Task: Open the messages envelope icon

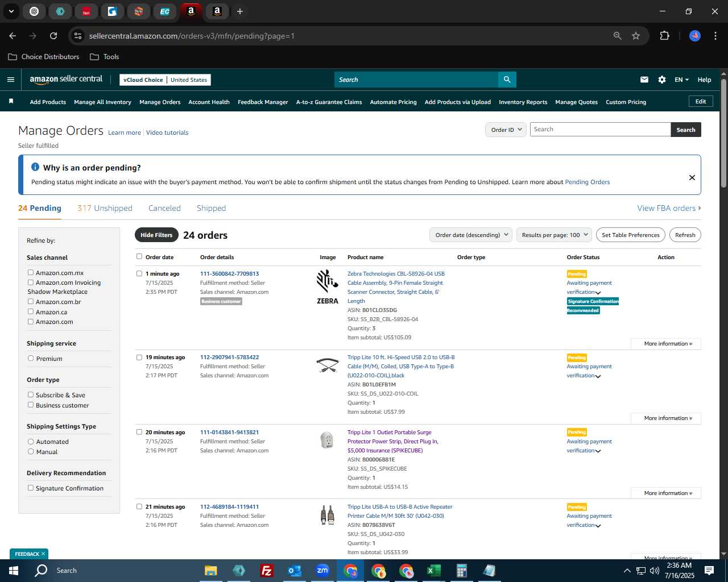Action: (644, 80)
